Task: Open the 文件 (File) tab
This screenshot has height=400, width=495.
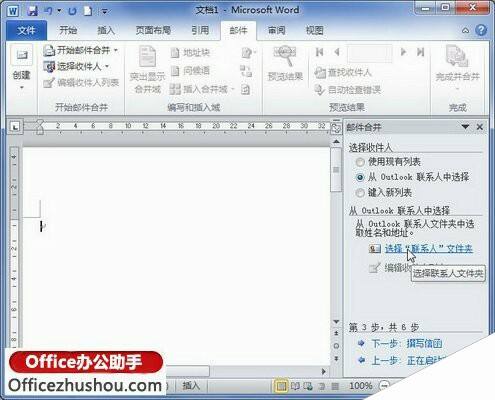Action: pyautogui.click(x=26, y=31)
